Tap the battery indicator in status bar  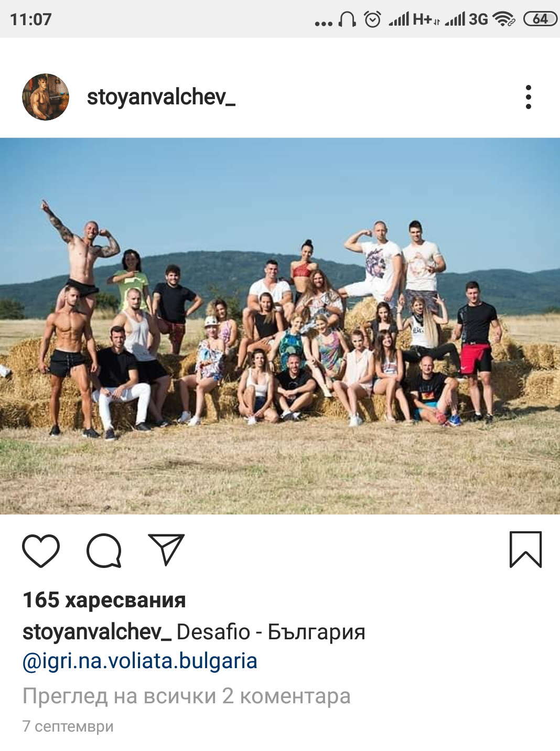point(540,19)
